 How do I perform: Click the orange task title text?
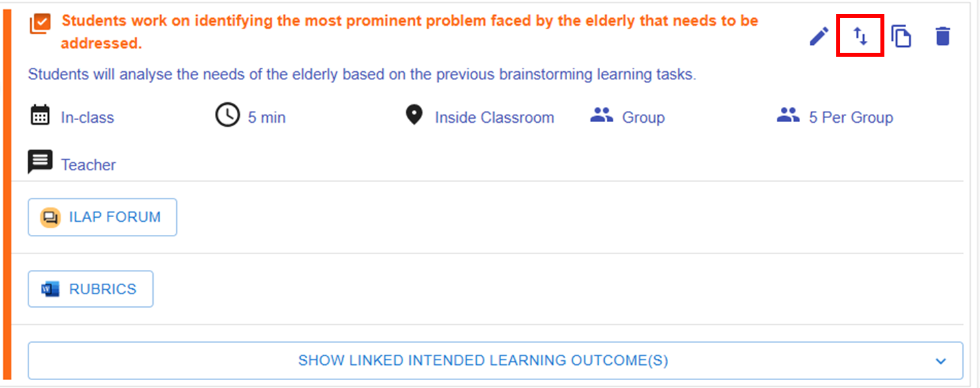(409, 21)
